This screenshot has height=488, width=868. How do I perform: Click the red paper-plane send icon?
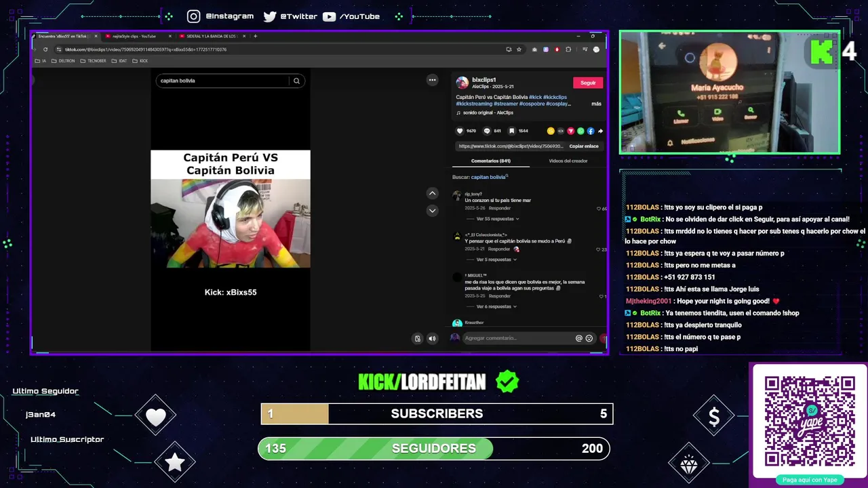click(570, 131)
